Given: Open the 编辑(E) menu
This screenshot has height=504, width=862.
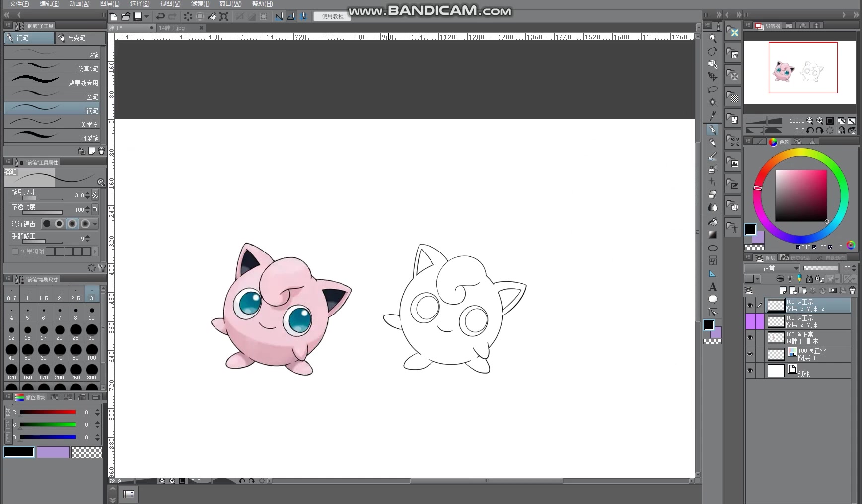Looking at the screenshot, I should pos(49,4).
